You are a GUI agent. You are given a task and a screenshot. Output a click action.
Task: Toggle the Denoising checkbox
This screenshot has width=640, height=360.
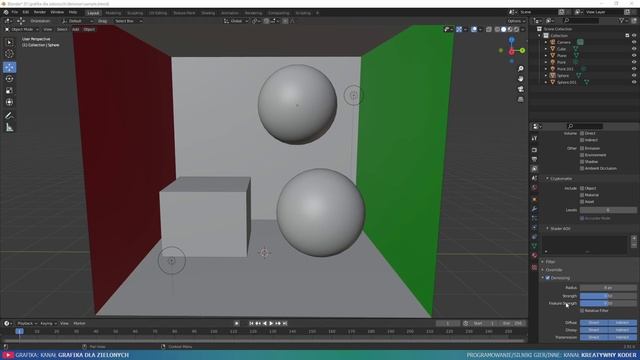tap(548, 278)
